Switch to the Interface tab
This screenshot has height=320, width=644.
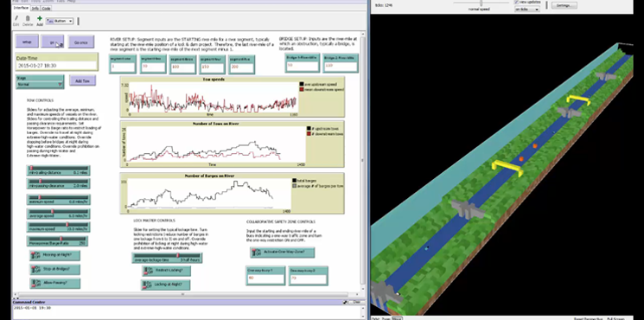[21, 8]
